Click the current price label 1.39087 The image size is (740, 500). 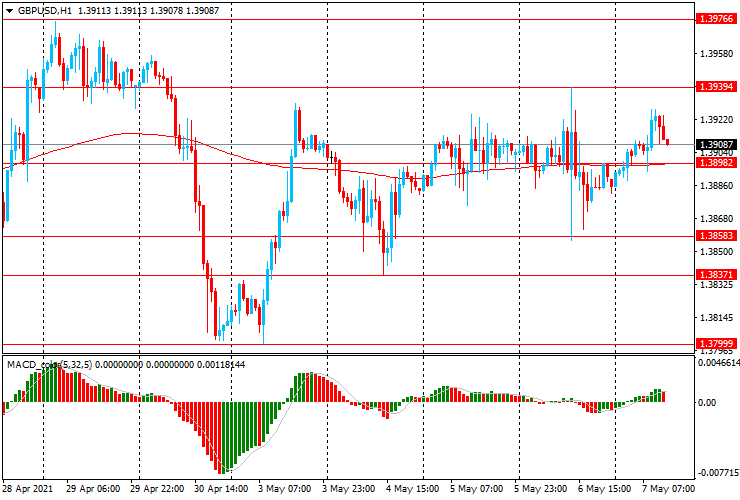(x=716, y=144)
